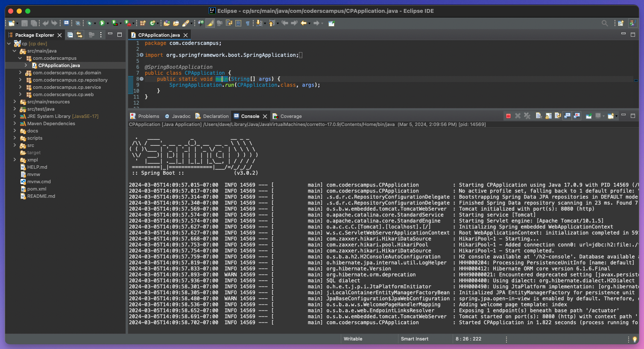Click the Clear Console icon
The image size is (644, 349).
coord(539,116)
